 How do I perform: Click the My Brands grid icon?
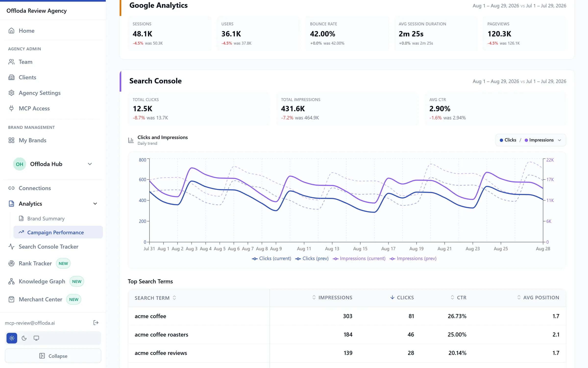11,140
